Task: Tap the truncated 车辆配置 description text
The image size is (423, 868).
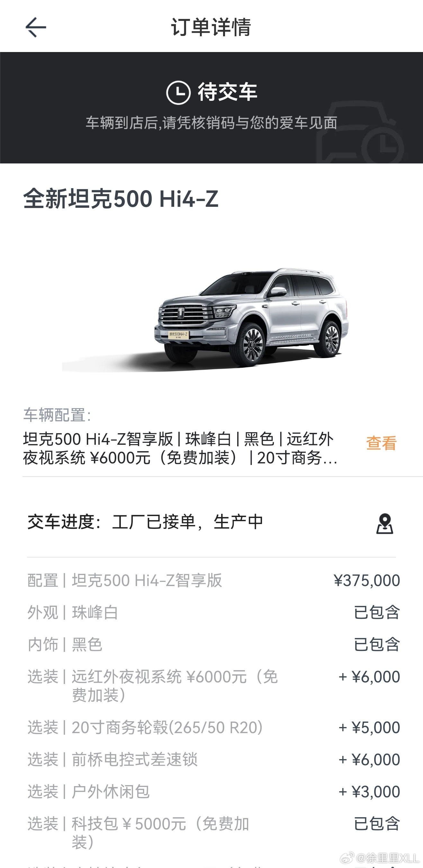Action: pos(180,448)
